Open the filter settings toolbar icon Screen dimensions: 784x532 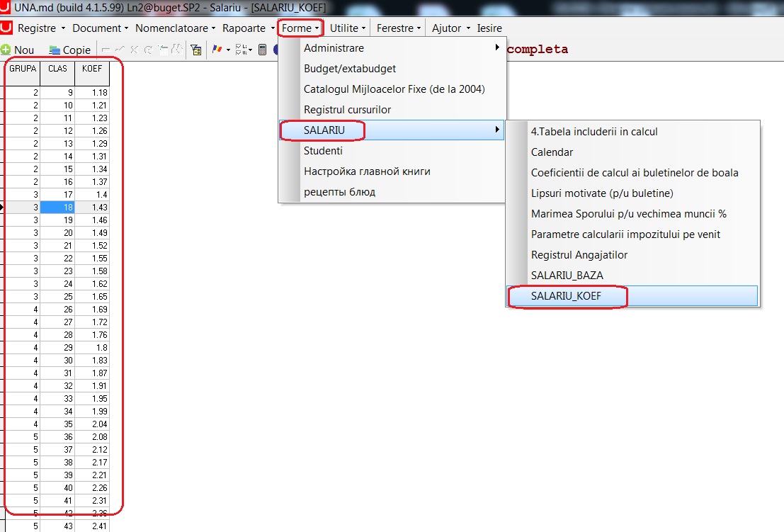coord(196,50)
